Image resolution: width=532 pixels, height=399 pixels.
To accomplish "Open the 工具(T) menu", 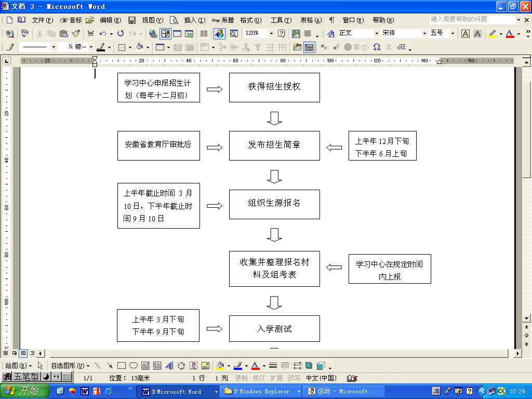I will point(281,20).
